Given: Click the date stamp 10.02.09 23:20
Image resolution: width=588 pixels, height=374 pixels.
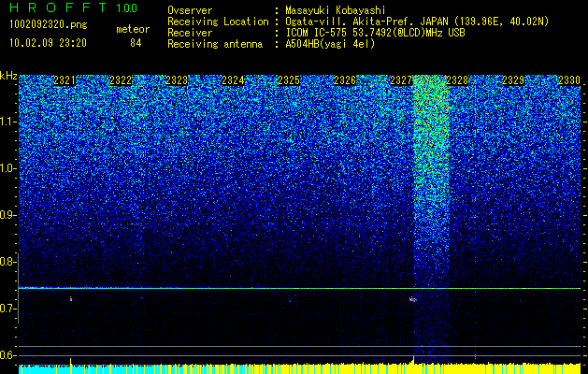Looking at the screenshot, I should (48, 43).
